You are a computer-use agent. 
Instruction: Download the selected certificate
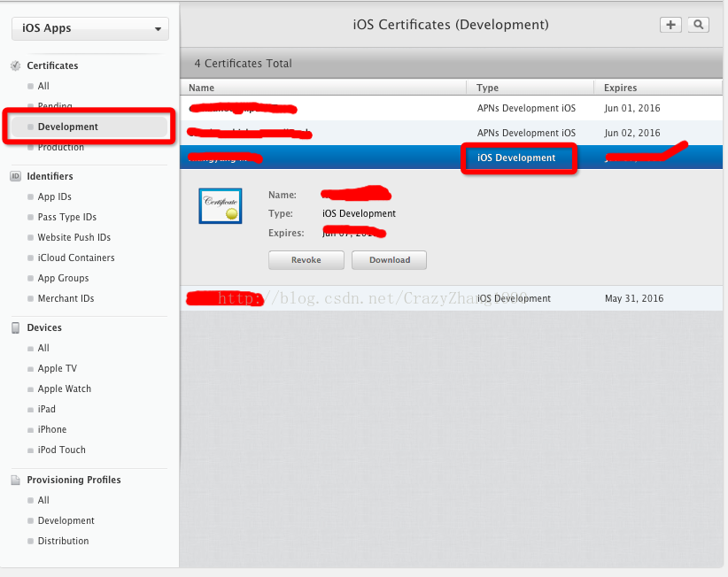389,260
